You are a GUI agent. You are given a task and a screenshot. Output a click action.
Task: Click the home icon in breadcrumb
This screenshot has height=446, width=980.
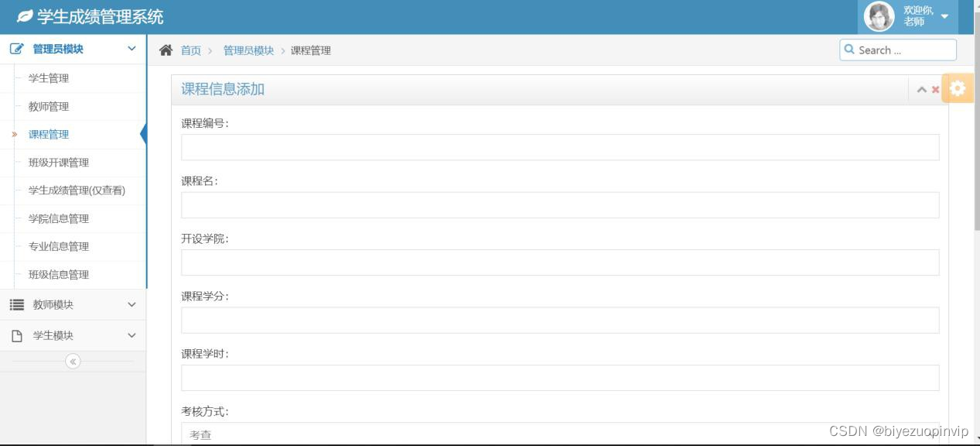166,50
